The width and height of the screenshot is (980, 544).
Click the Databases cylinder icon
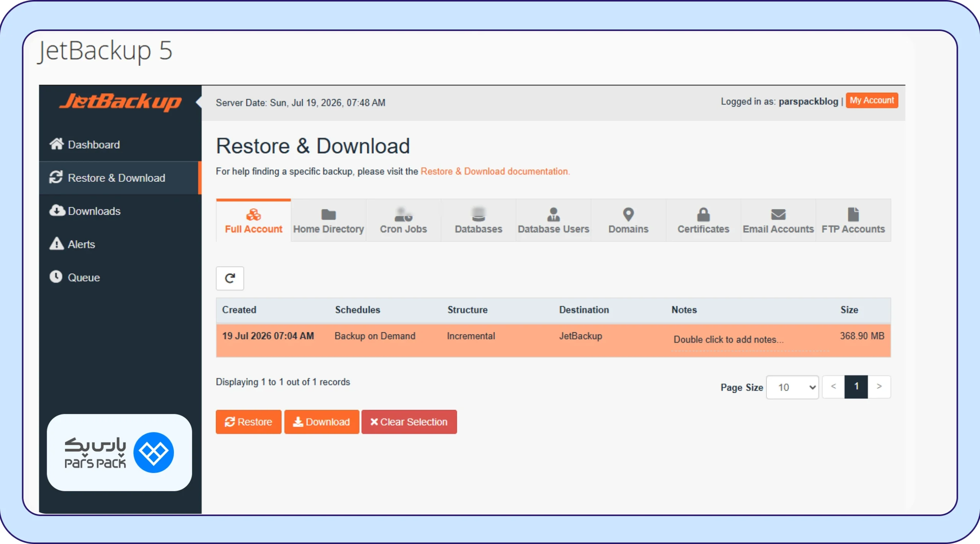point(479,215)
